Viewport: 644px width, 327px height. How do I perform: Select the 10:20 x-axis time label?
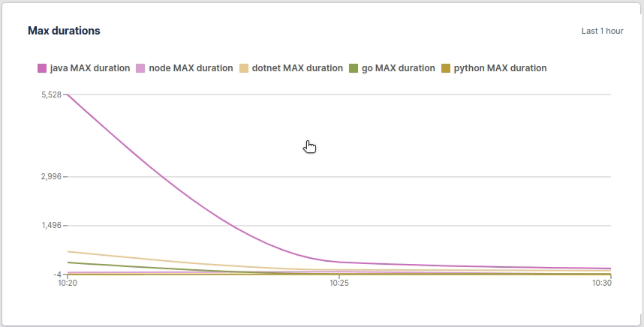tap(68, 283)
